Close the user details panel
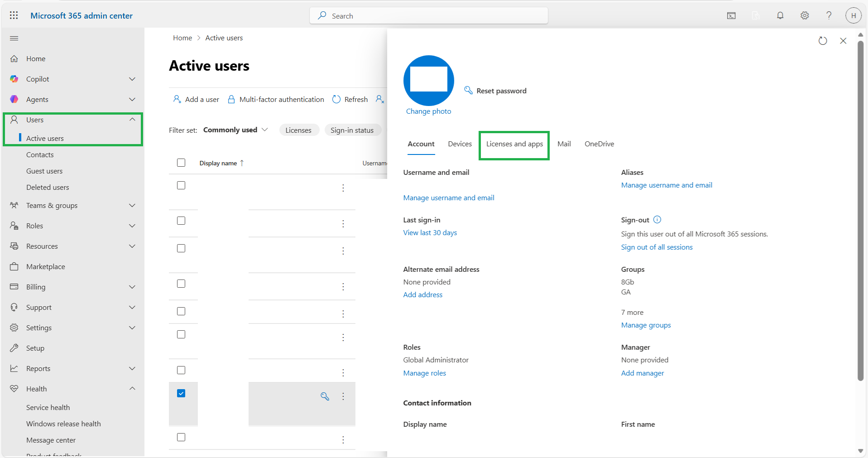Image resolution: width=868 pixels, height=458 pixels. [843, 41]
